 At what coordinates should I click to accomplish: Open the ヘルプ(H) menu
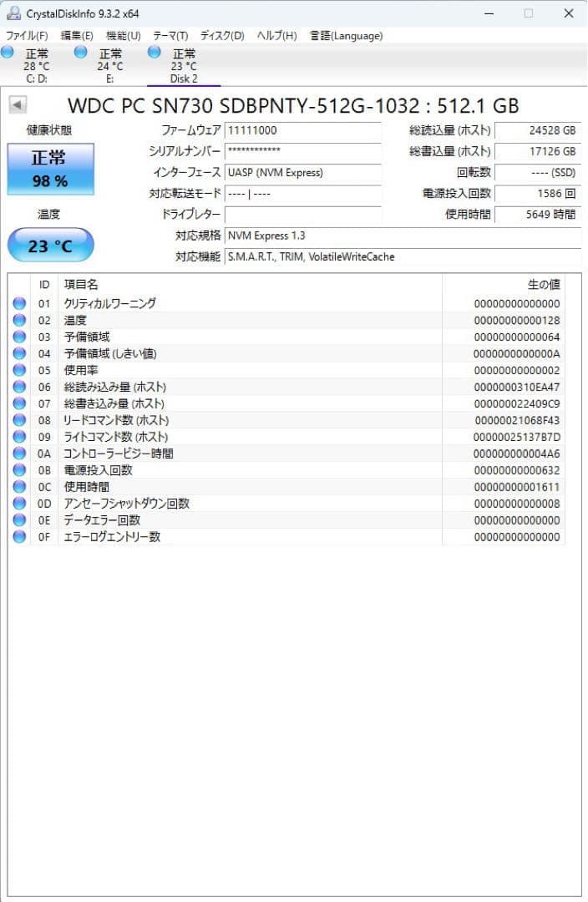pos(276,36)
